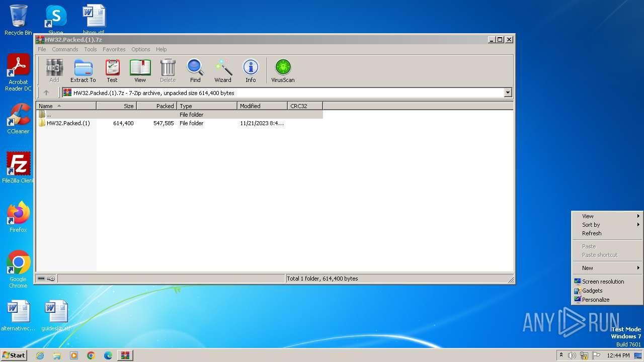This screenshot has width=644, height=362.
Task: Expand the archive path dropdown arrow
Action: click(508, 93)
